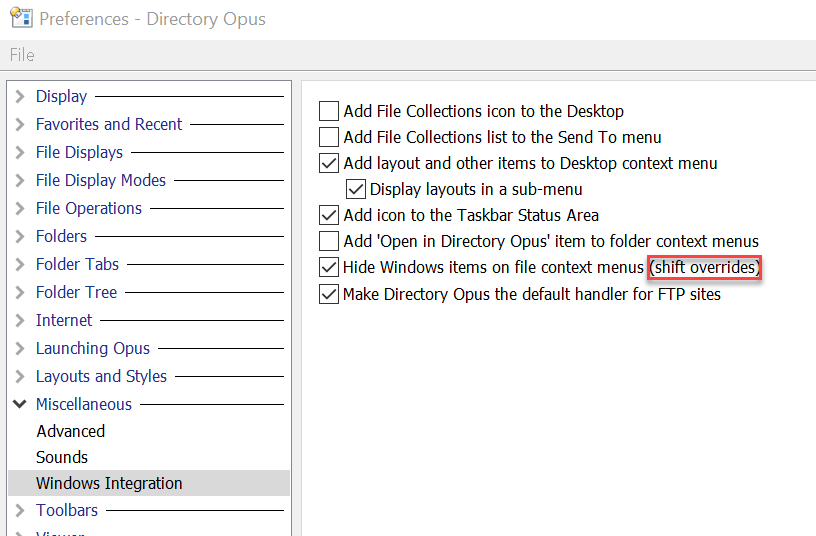The height and width of the screenshot is (536, 816).
Task: Select the Favorites and Recent category
Action: click(x=109, y=124)
